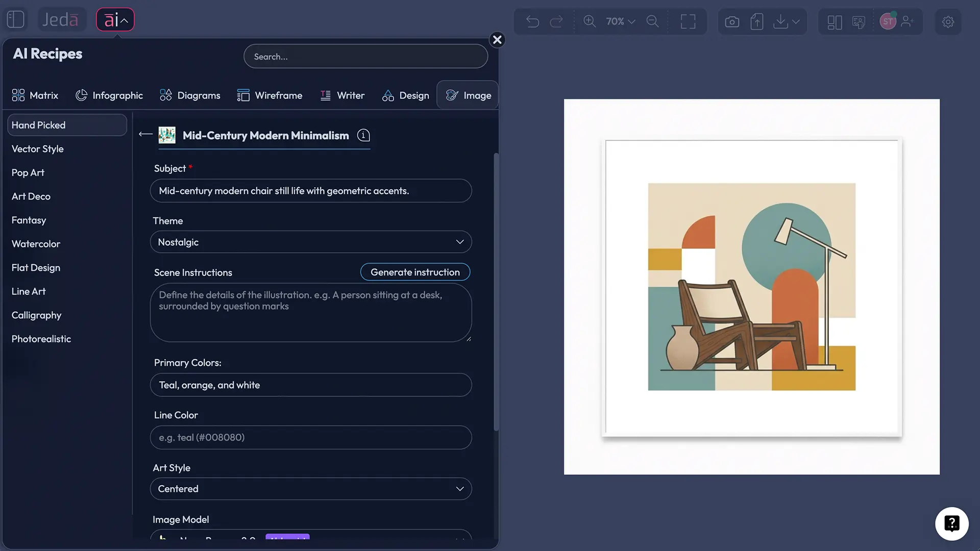Switch to the Wireframe tab

269,95
